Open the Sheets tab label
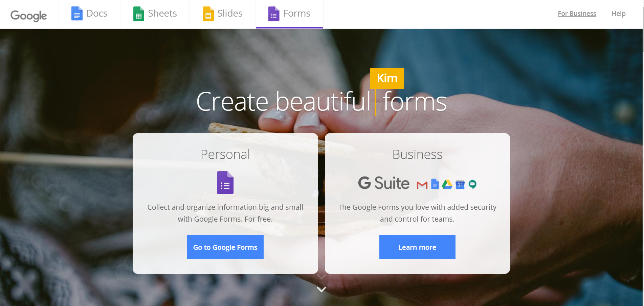The width and height of the screenshot is (644, 306). pyautogui.click(x=162, y=14)
